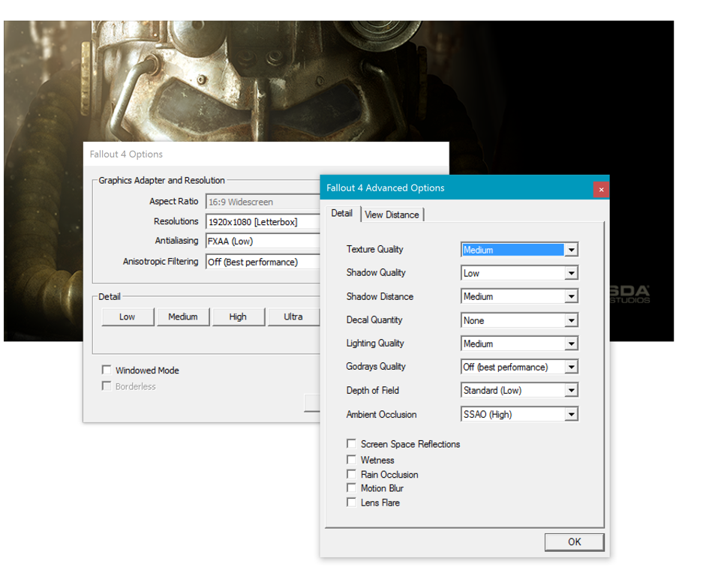709x588 pixels.
Task: Click the disabled Borderless checkbox
Action: click(107, 386)
